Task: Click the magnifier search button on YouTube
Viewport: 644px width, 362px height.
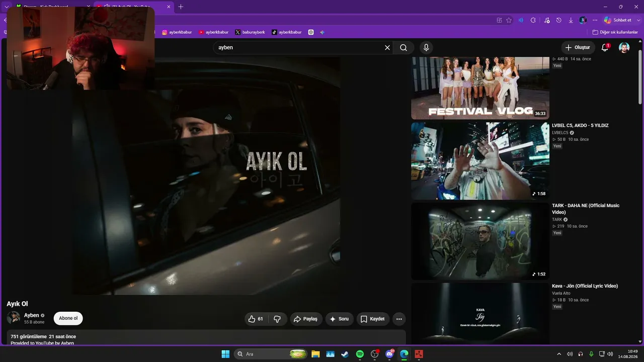Action: [404, 48]
